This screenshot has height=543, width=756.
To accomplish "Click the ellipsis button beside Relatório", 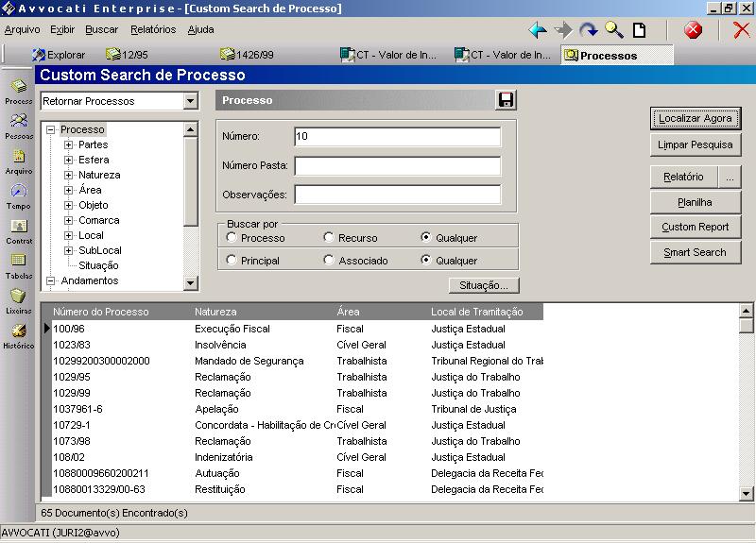I will click(730, 177).
